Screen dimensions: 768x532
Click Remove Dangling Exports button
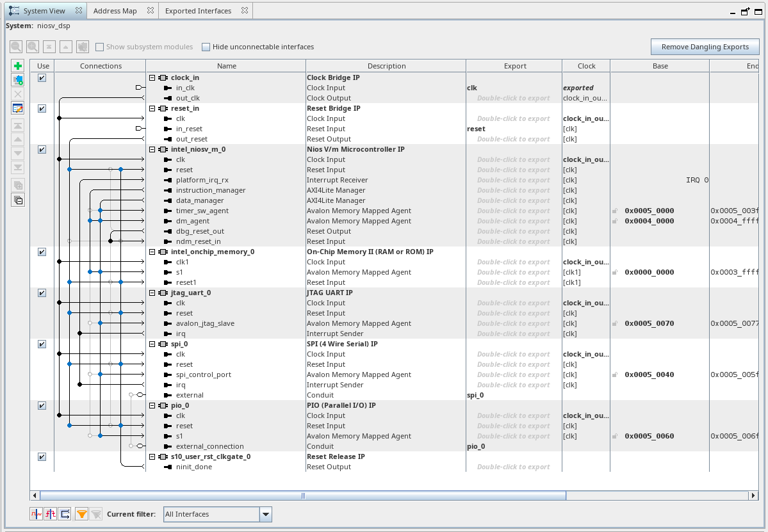(x=705, y=47)
